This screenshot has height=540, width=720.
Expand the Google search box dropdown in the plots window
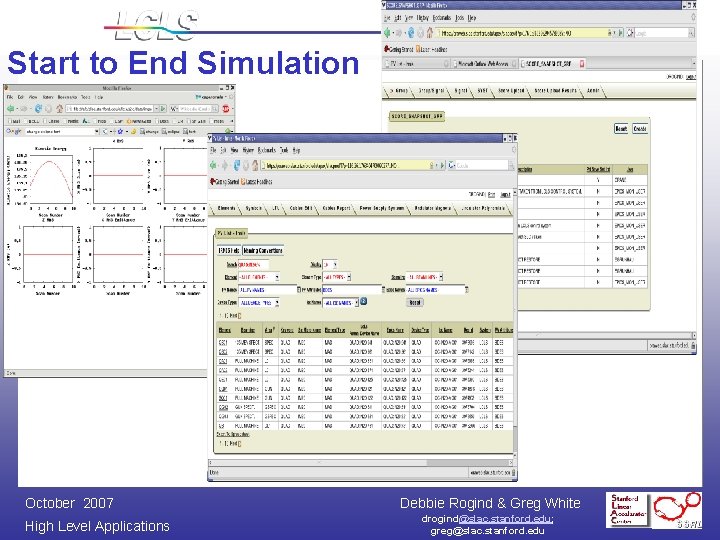[x=96, y=131]
